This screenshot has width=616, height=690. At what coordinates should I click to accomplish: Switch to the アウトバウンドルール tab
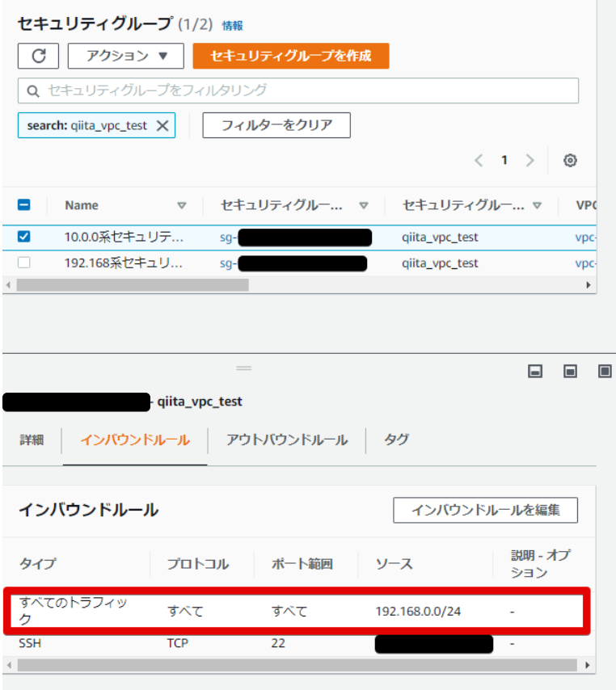click(287, 440)
